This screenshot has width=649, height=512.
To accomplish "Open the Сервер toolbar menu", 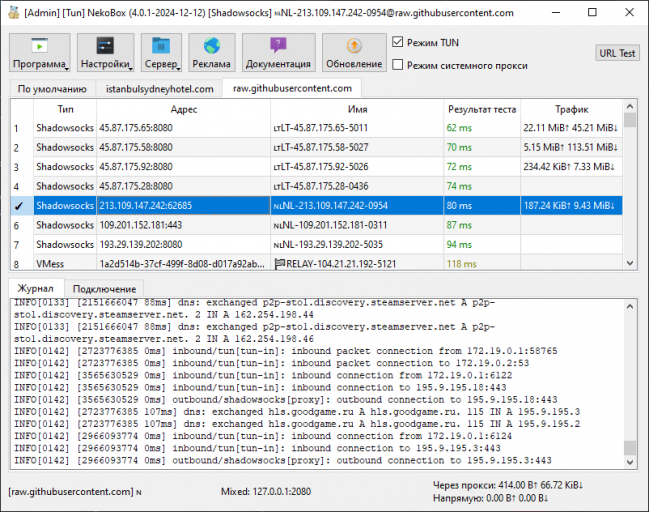I will (x=161, y=53).
